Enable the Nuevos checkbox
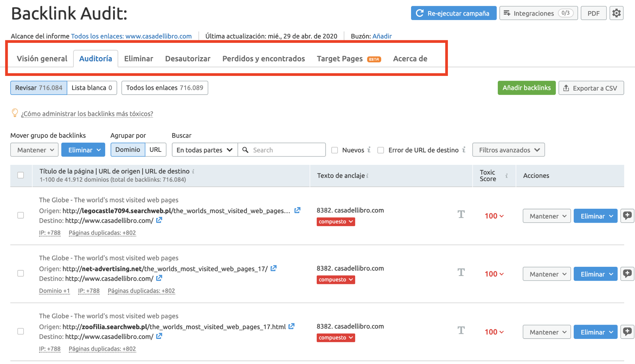635x364 pixels. pos(334,150)
